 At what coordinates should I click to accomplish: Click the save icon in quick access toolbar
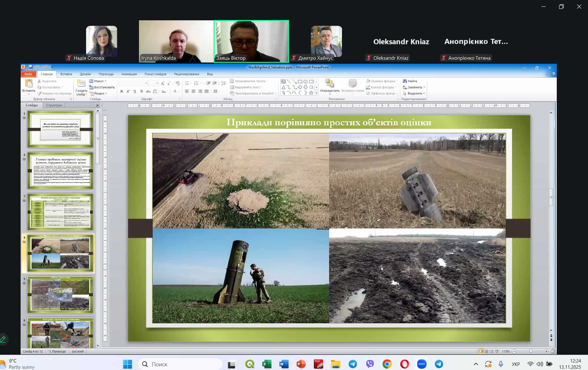coord(31,67)
